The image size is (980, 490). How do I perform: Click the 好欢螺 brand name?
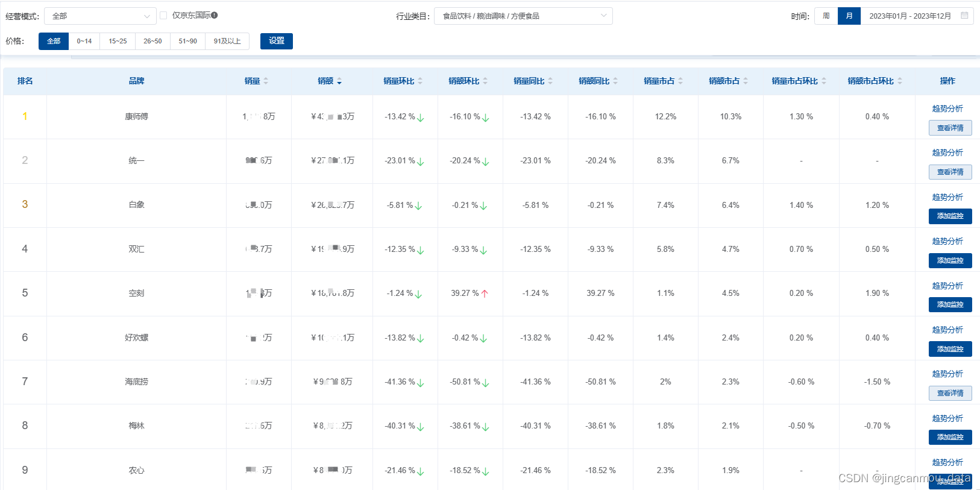[137, 338]
